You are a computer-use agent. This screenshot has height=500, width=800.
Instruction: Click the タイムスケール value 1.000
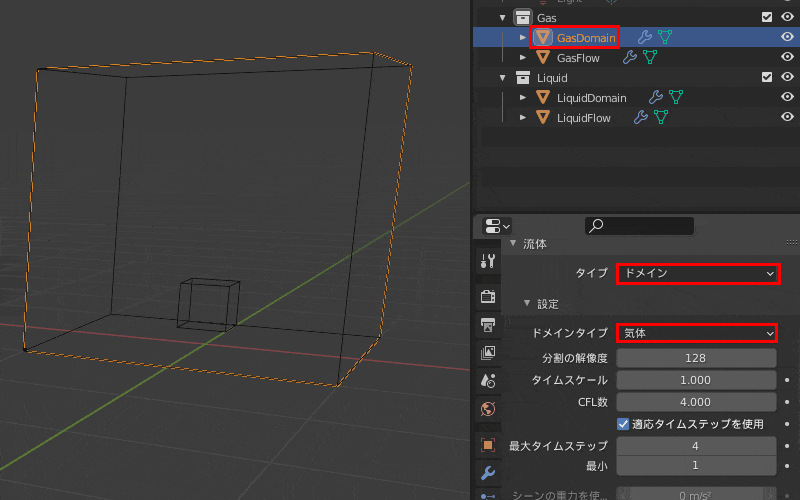tap(696, 380)
